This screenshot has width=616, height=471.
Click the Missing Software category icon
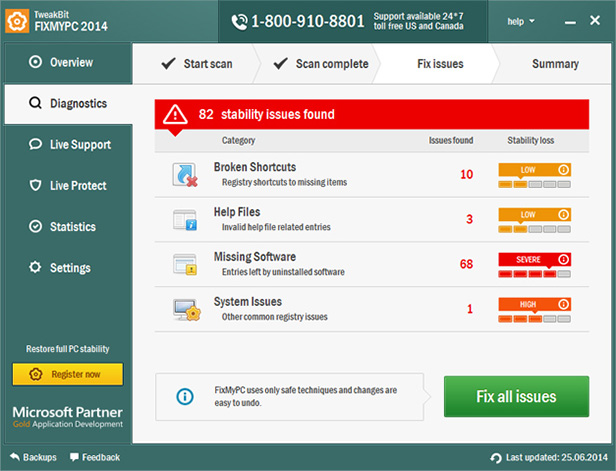(185, 264)
